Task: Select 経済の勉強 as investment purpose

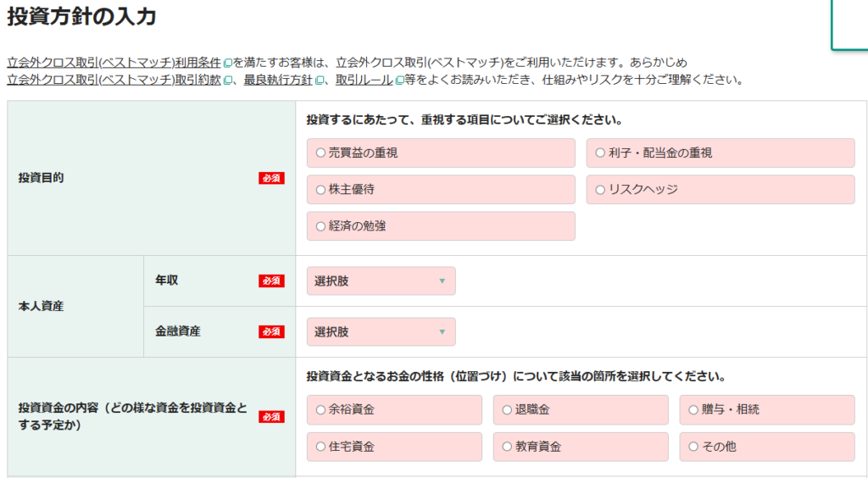Action: point(320,226)
